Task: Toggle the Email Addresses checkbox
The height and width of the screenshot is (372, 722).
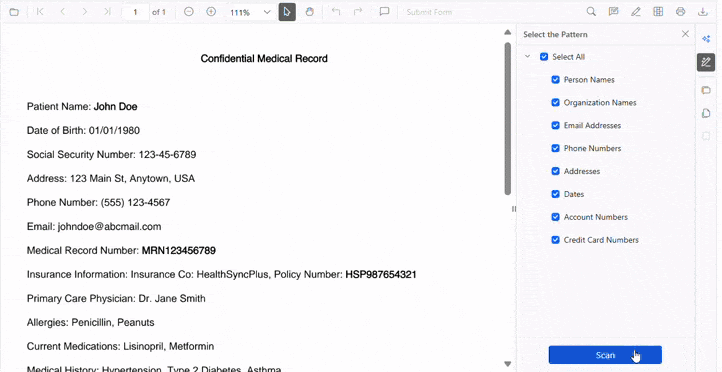Action: (555, 125)
